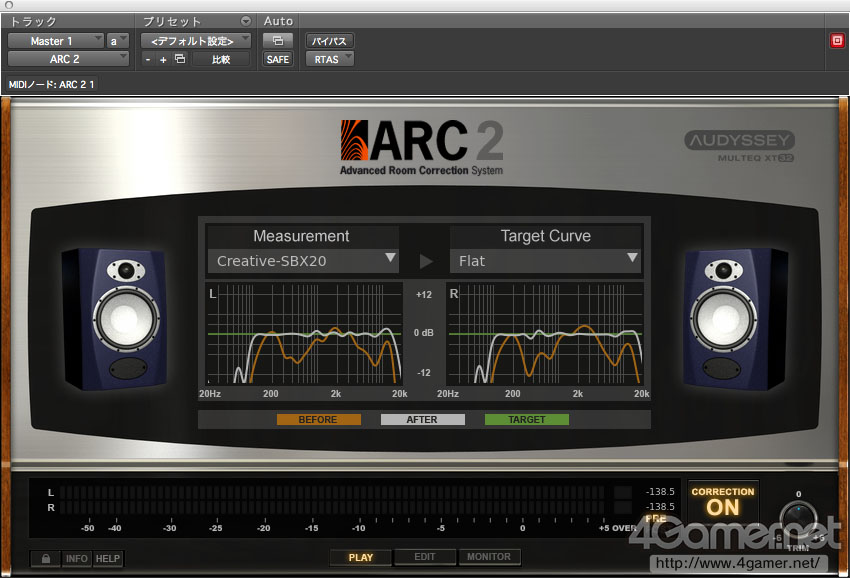Viewport: 850px width, 578px height.
Task: Toggle the バイパス bypass button
Action: [330, 41]
